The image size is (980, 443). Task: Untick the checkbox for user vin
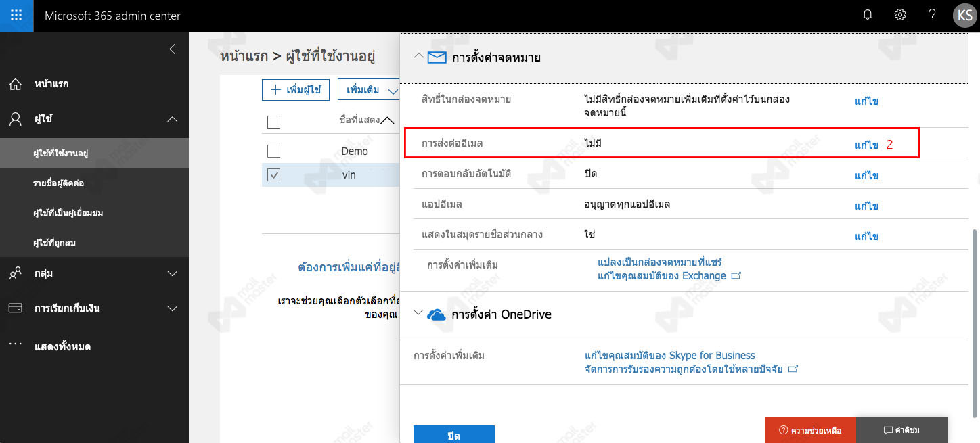tap(273, 175)
